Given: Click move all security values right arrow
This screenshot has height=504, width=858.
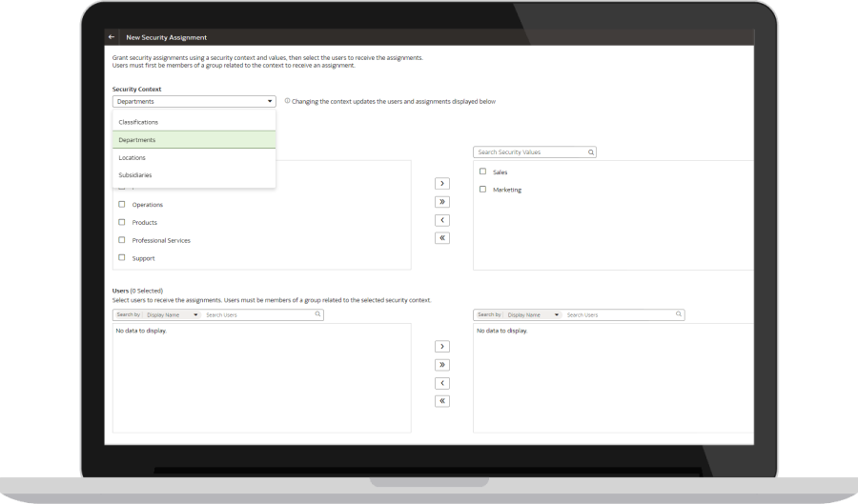Looking at the screenshot, I should (x=442, y=202).
